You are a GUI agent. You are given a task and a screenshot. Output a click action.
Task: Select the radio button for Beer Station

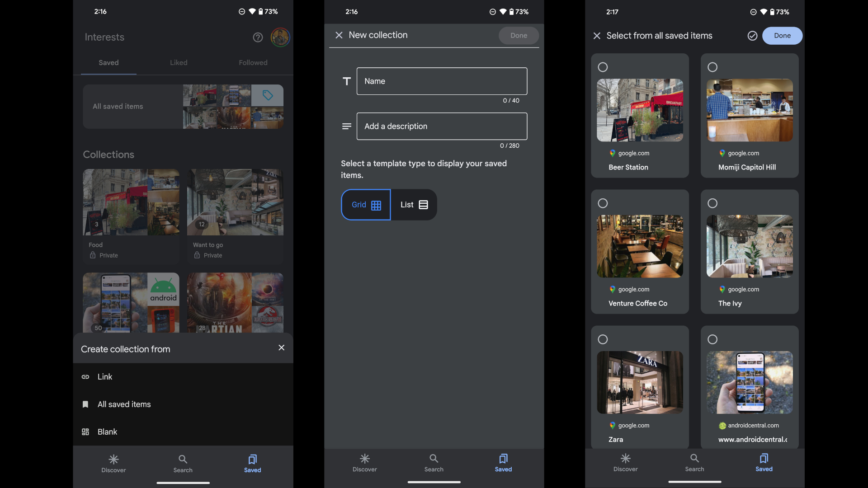click(603, 67)
